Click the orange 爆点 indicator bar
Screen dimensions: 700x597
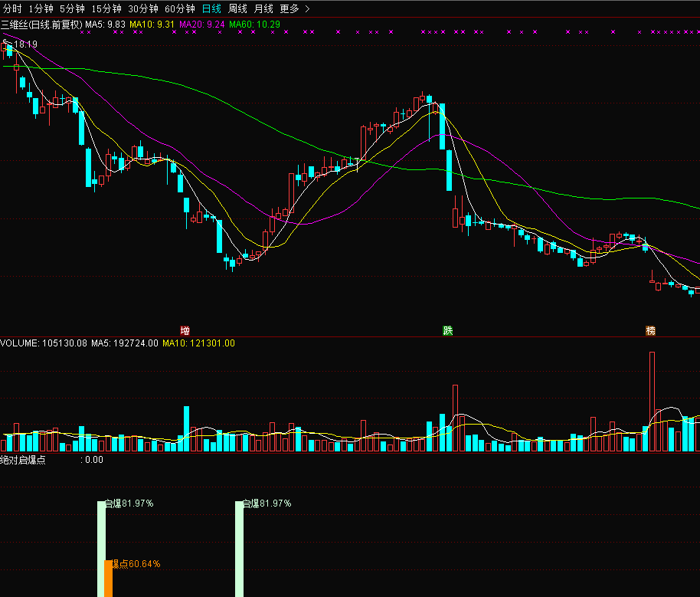108,579
